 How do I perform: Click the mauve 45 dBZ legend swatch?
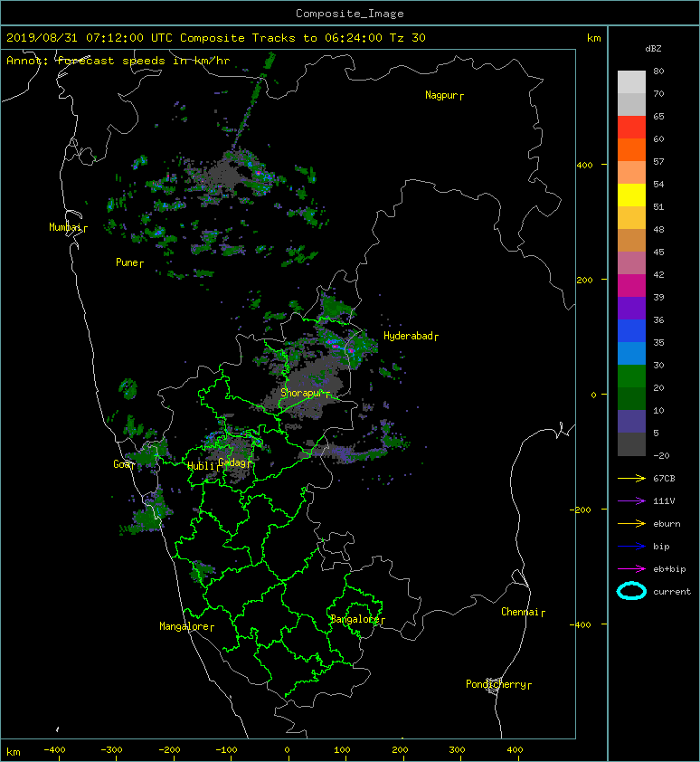pyautogui.click(x=631, y=262)
